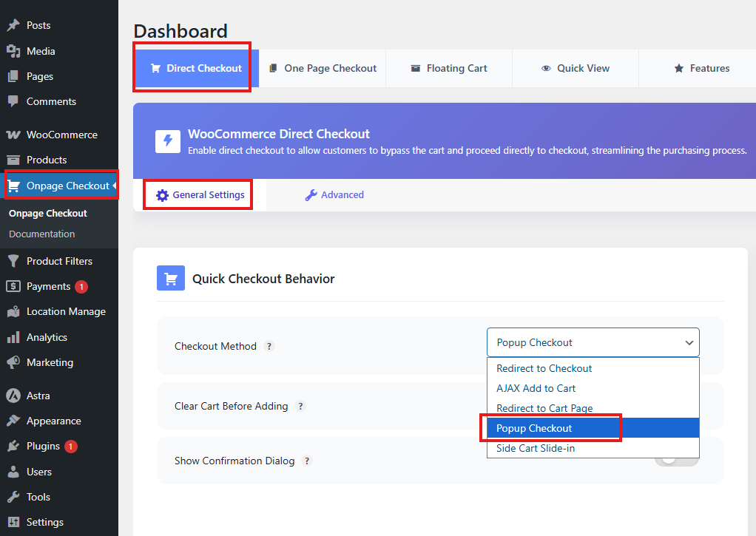The height and width of the screenshot is (536, 756).
Task: Click the Posts pushpin icon
Action: 13,25
